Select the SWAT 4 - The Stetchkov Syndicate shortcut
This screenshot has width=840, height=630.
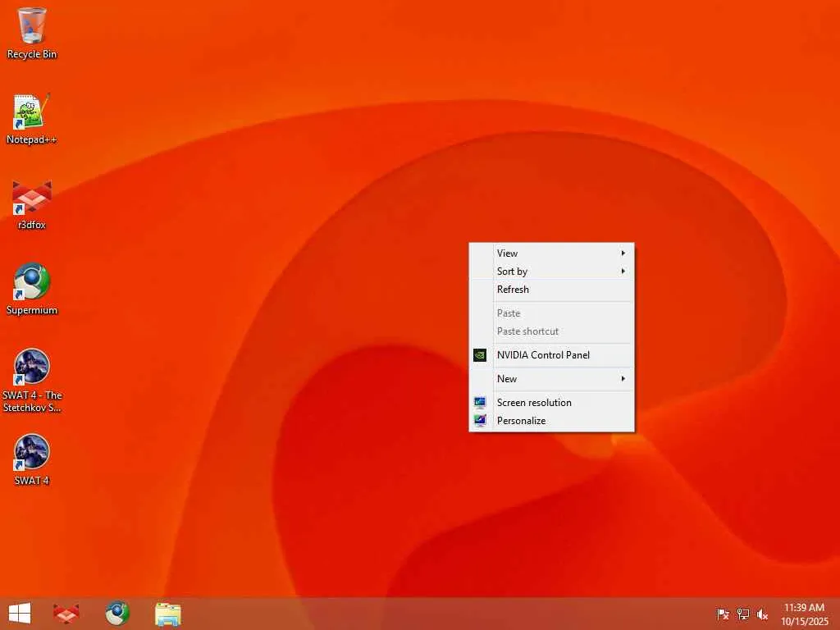32,381
